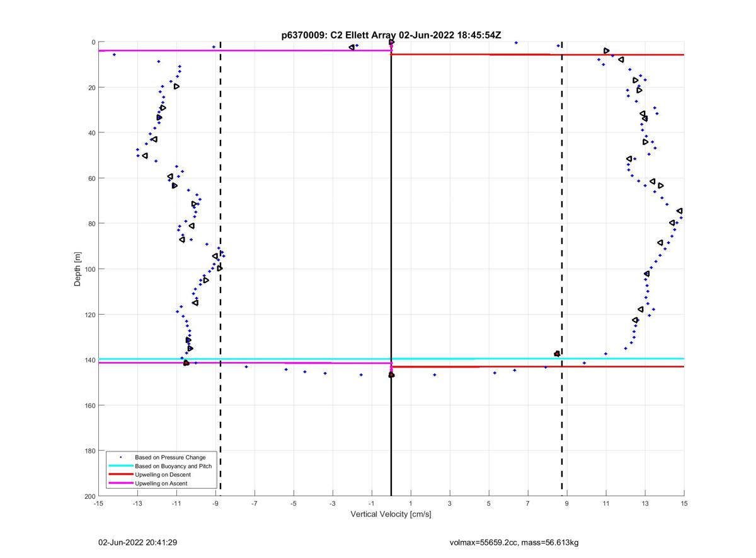The image size is (756, 558).
Task: Click the magenta line sample in legend
Action: click(x=120, y=483)
